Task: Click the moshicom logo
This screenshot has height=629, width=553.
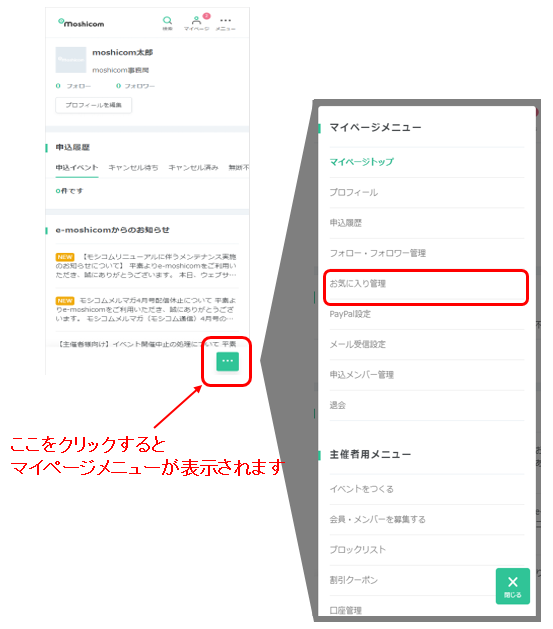Action: [81, 23]
